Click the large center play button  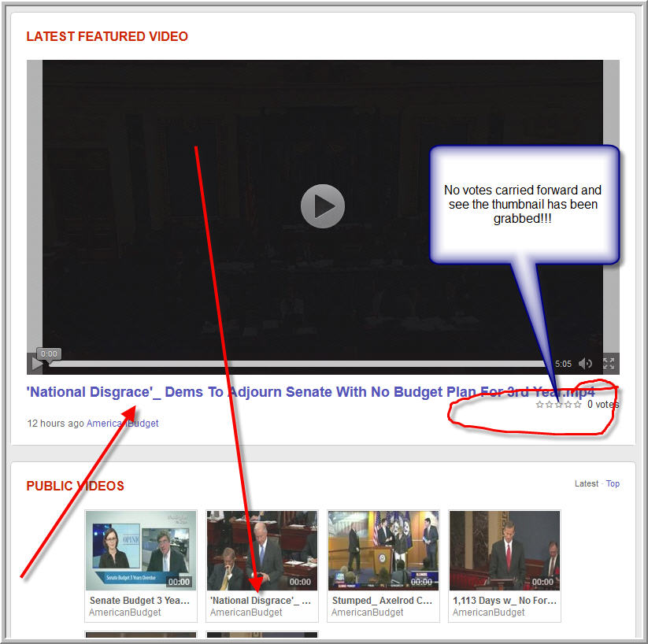click(x=322, y=205)
